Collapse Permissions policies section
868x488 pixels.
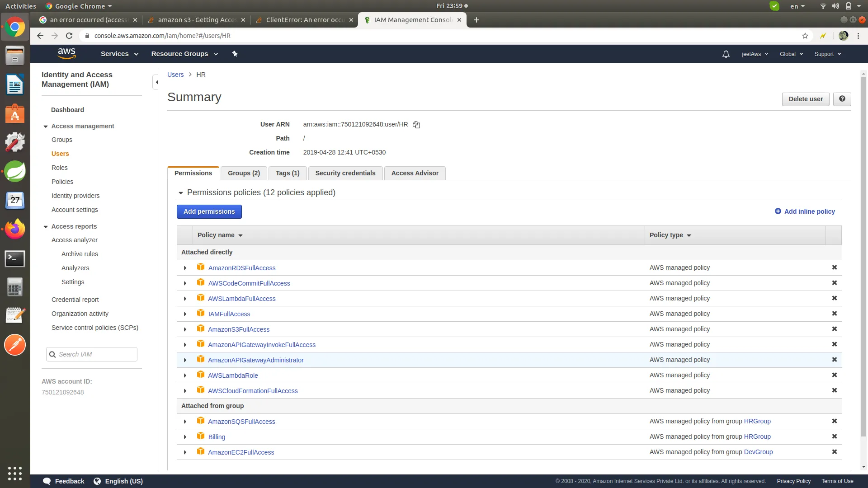[181, 193]
